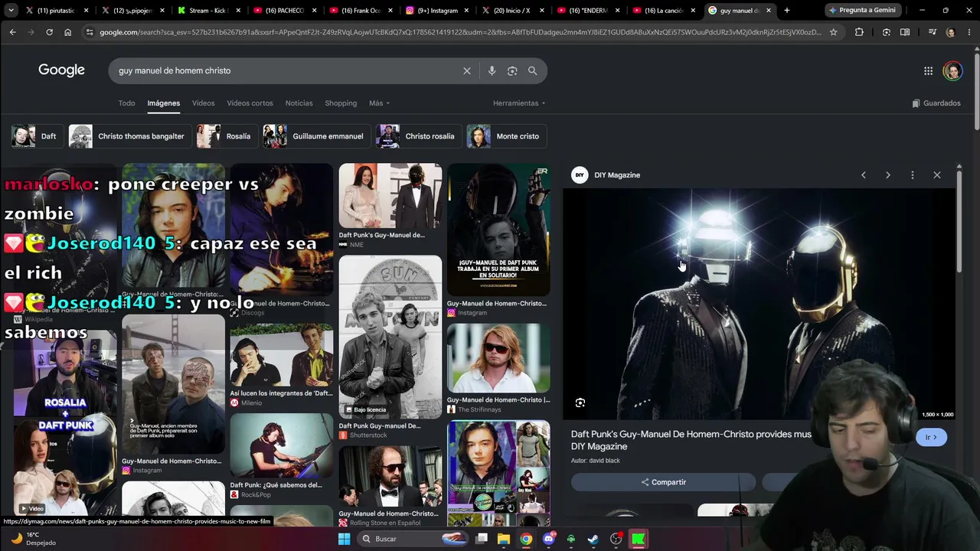Open a new browser tab
The height and width of the screenshot is (551, 980).
tap(786, 11)
